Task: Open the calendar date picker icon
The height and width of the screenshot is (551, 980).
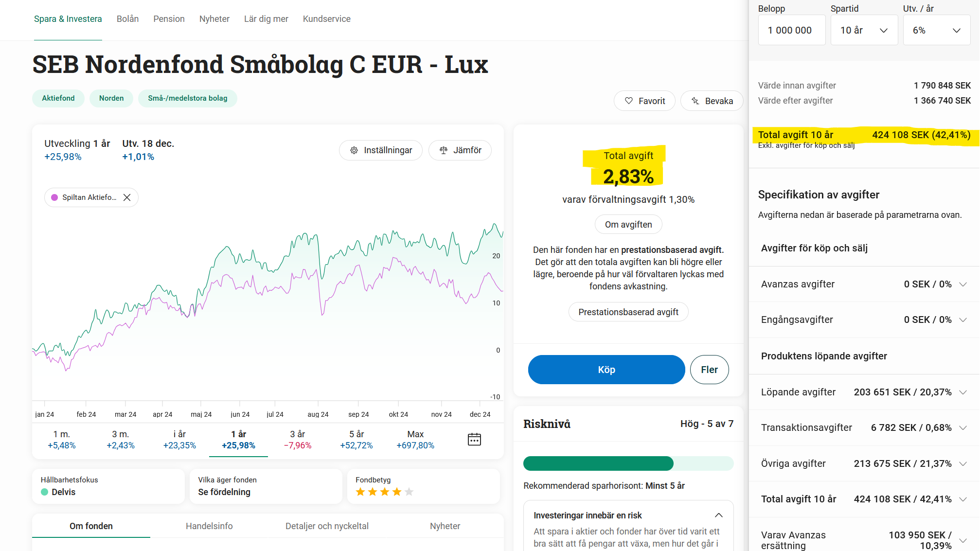Action: pyautogui.click(x=474, y=440)
